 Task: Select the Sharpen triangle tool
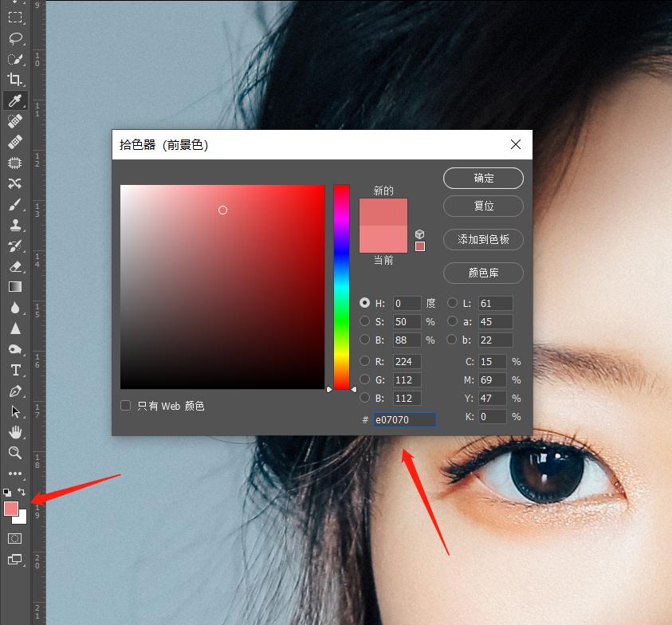15,328
